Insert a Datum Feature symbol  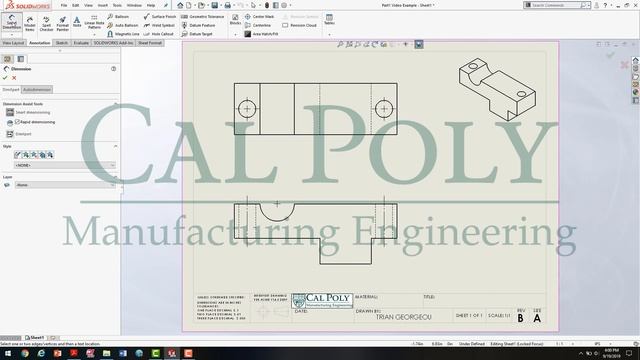[x=198, y=25]
